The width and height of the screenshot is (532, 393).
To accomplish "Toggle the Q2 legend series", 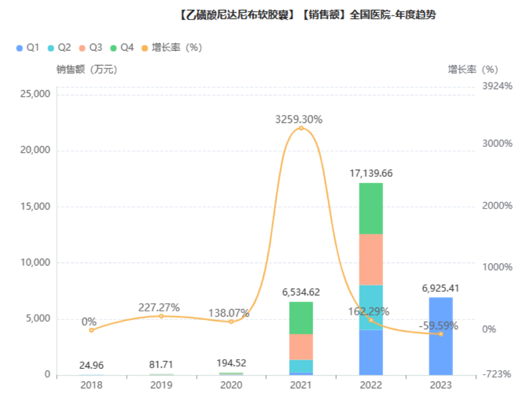I will pyautogui.click(x=59, y=48).
